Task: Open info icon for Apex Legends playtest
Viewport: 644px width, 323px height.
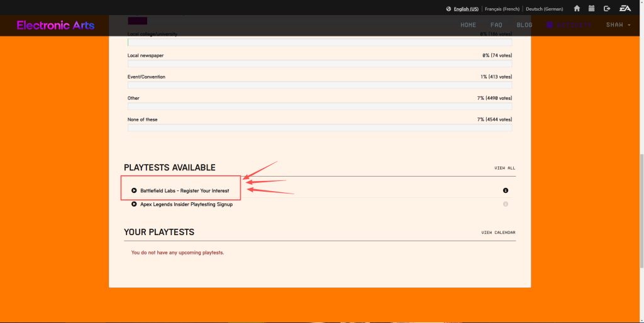Action: [506, 204]
